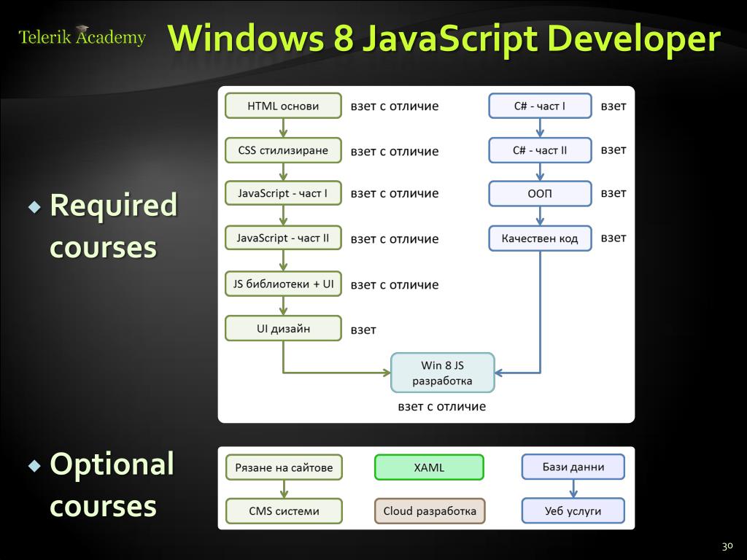The height and width of the screenshot is (560, 747).
Task: Click "взет" next to C# - част II
Action: (613, 150)
